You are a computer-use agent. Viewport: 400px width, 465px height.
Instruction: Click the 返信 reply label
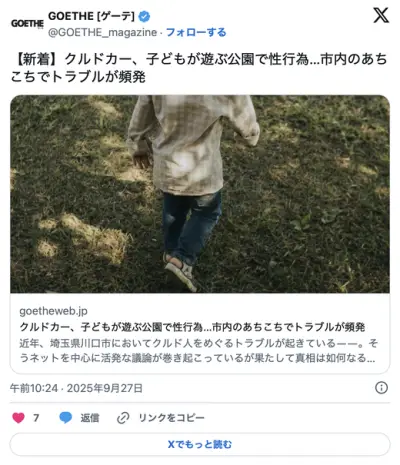[x=90, y=418]
